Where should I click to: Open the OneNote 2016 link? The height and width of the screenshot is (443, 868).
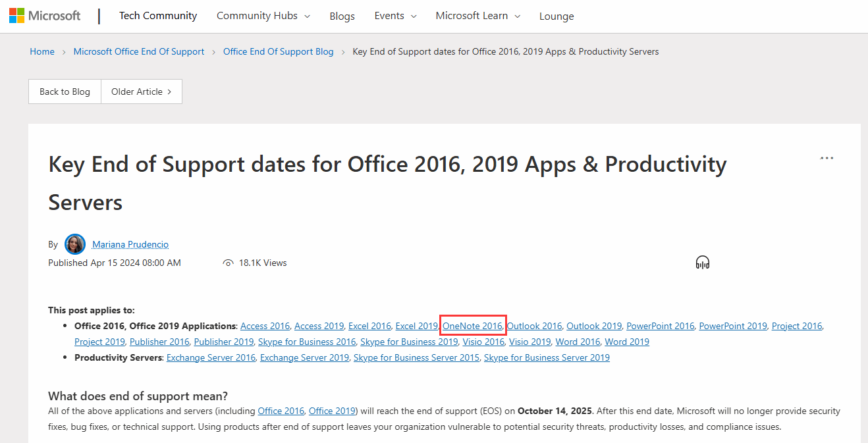point(472,326)
